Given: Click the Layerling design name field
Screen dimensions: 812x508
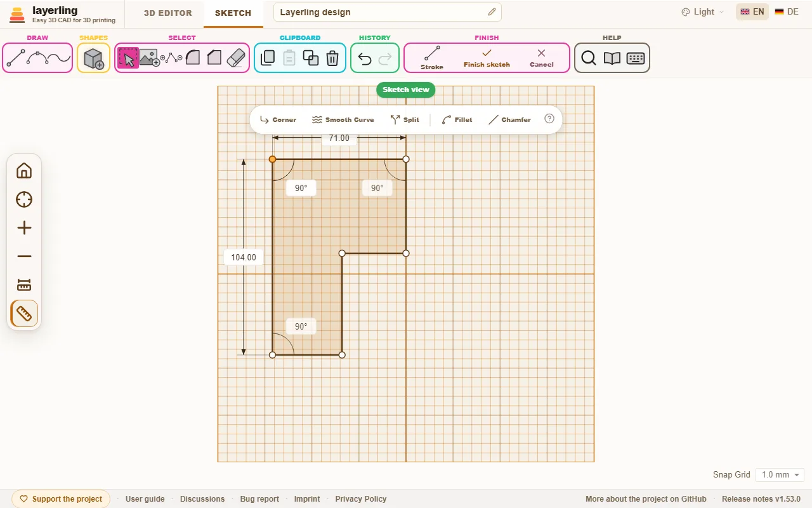Looking at the screenshot, I should coord(388,12).
